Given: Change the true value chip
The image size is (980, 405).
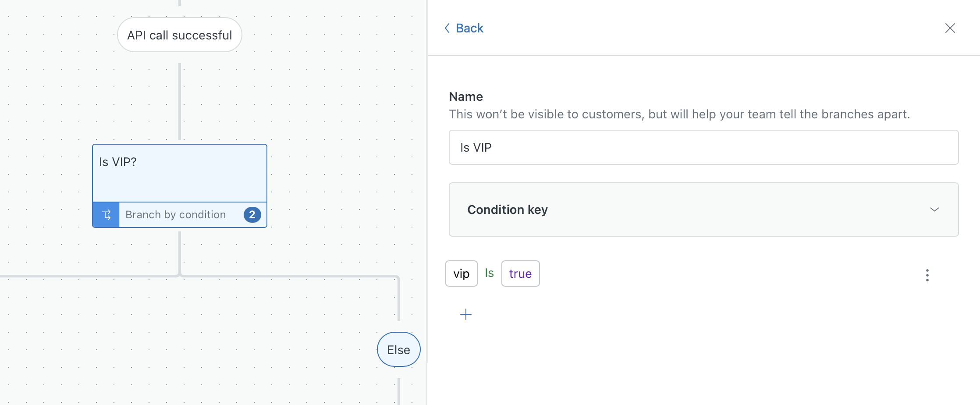Looking at the screenshot, I should [520, 274].
